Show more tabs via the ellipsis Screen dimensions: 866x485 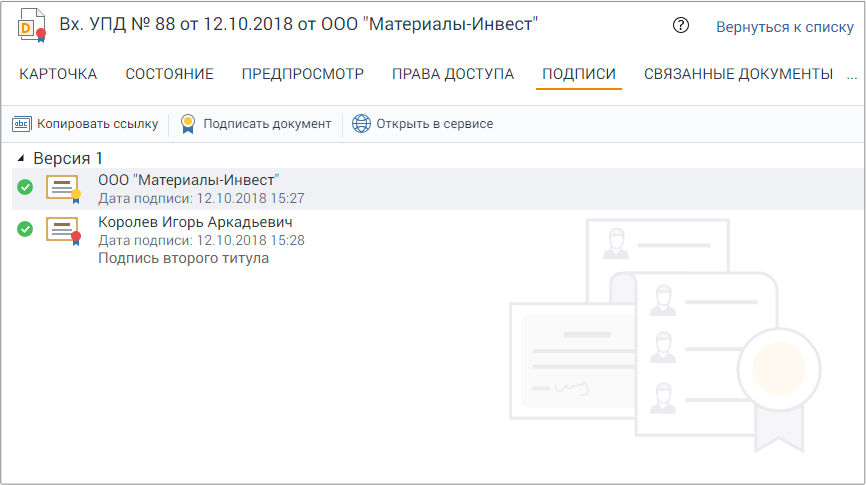coord(852,75)
